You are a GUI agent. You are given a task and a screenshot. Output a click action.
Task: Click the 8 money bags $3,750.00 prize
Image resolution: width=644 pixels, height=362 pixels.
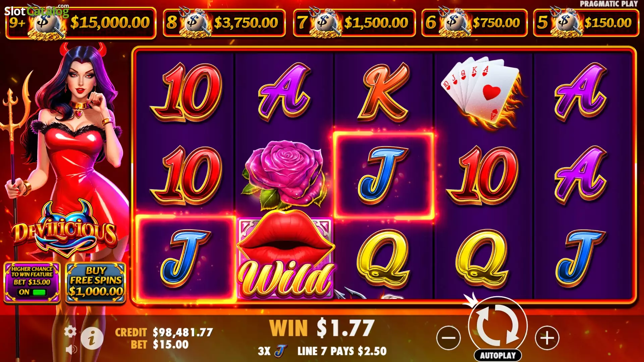click(x=224, y=22)
